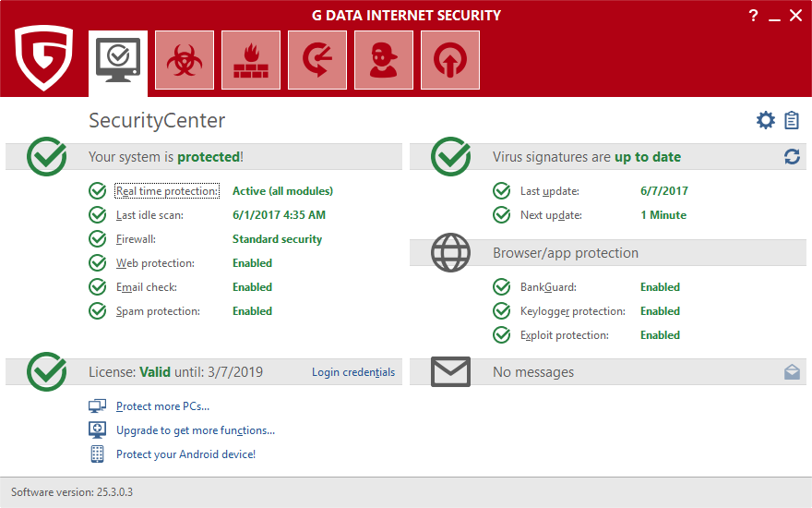Open the Virus protection biohazard tab
This screenshot has width=812, height=508.
pos(185,60)
